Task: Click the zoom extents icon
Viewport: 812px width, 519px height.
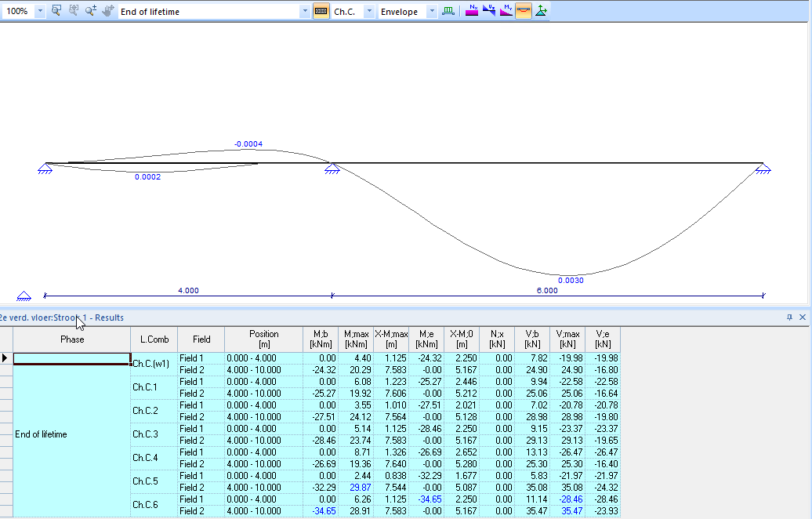Action: click(x=74, y=11)
